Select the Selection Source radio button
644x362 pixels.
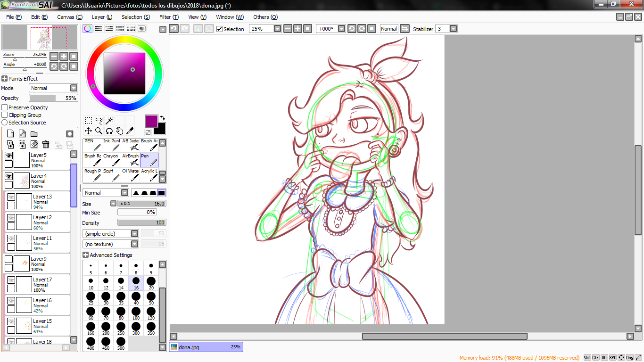pyautogui.click(x=5, y=123)
